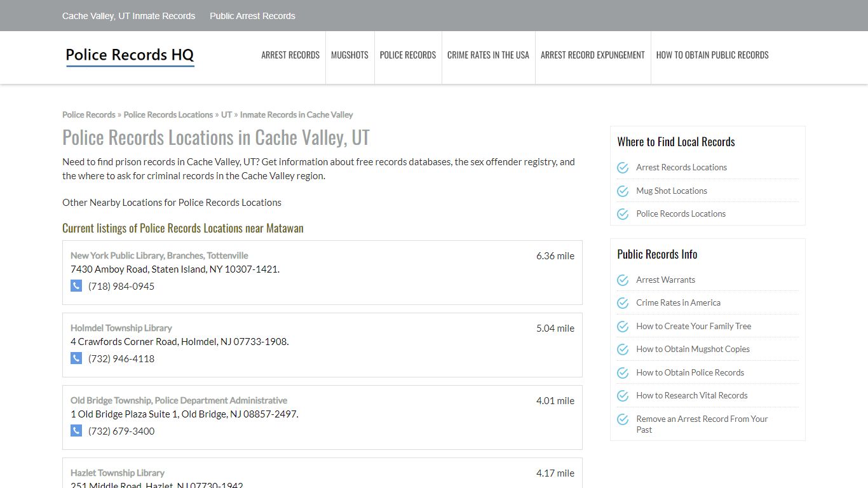Open How to Obtain Mugshot Copies link

[693, 349]
